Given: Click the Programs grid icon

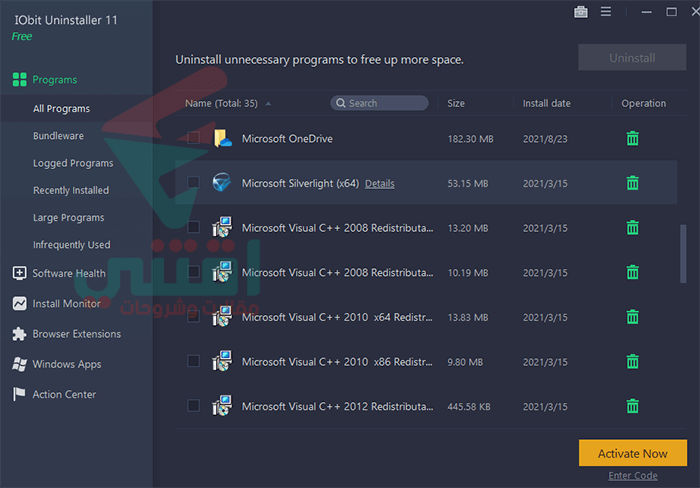Looking at the screenshot, I should (20, 79).
